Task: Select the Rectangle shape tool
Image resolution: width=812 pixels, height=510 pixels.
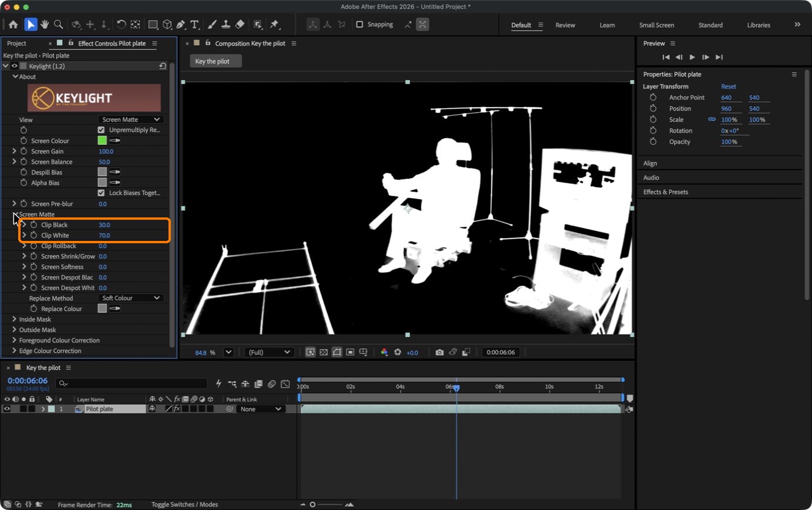Action: (153, 25)
